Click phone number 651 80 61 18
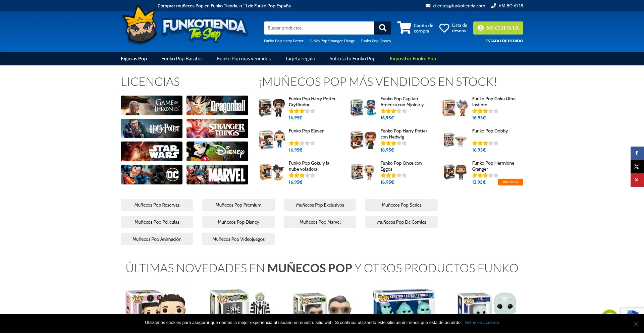This screenshot has height=333, width=644. coord(511,6)
